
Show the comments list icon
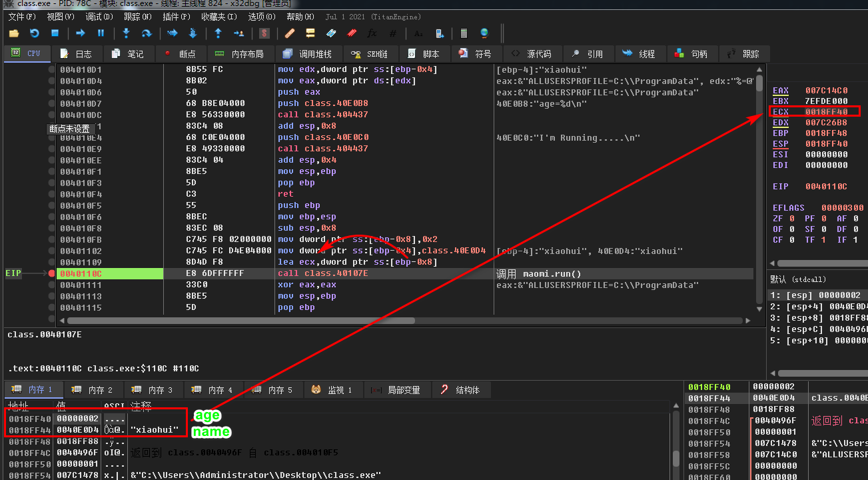tap(310, 33)
